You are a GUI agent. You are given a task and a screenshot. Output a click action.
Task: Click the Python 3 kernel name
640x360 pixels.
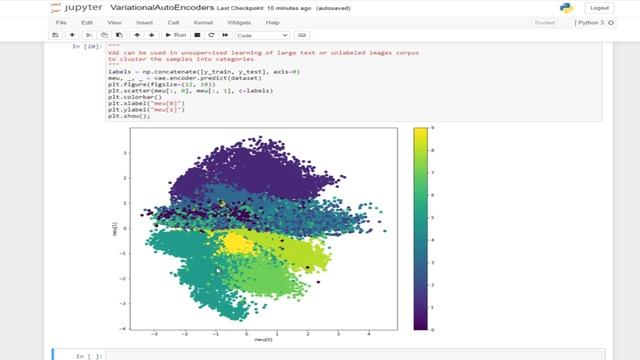tap(591, 22)
